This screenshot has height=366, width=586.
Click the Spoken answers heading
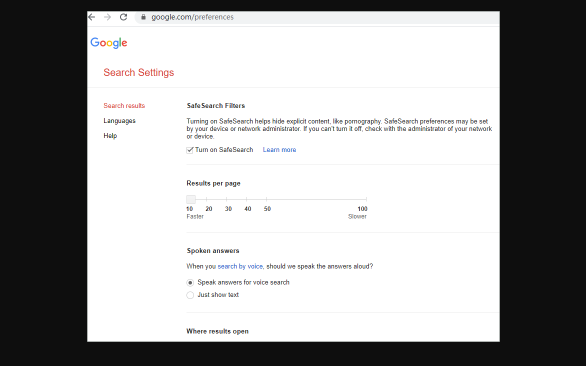[x=213, y=251]
